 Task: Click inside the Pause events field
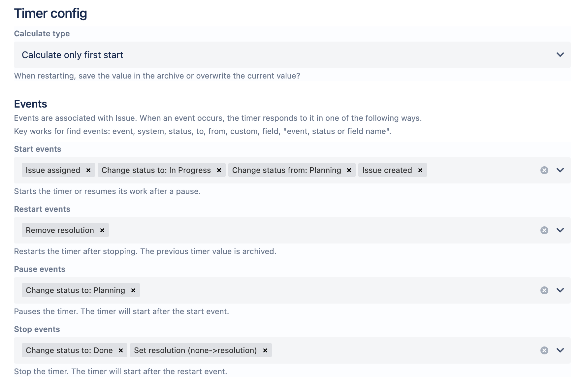[292, 290]
